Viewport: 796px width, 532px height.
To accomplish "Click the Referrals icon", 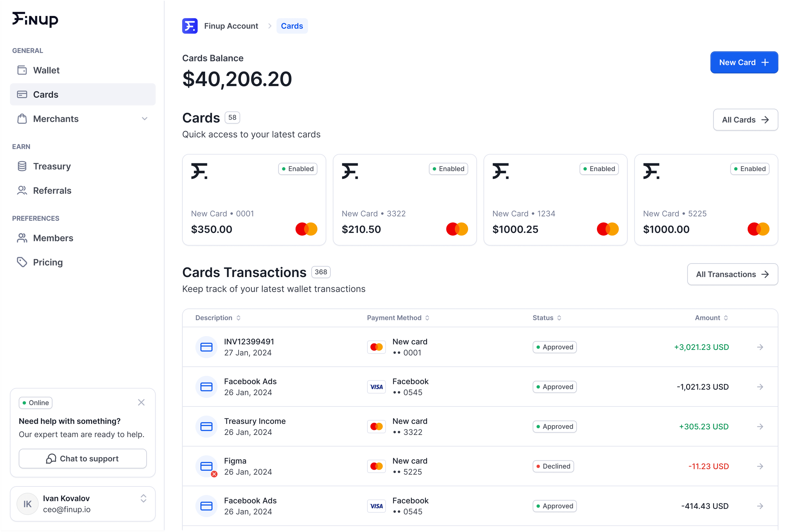I will point(22,190).
